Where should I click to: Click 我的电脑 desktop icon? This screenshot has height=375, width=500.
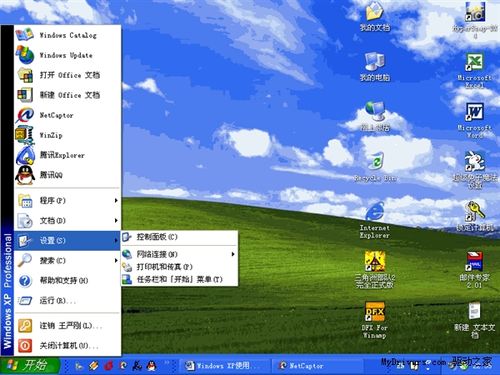(x=375, y=67)
